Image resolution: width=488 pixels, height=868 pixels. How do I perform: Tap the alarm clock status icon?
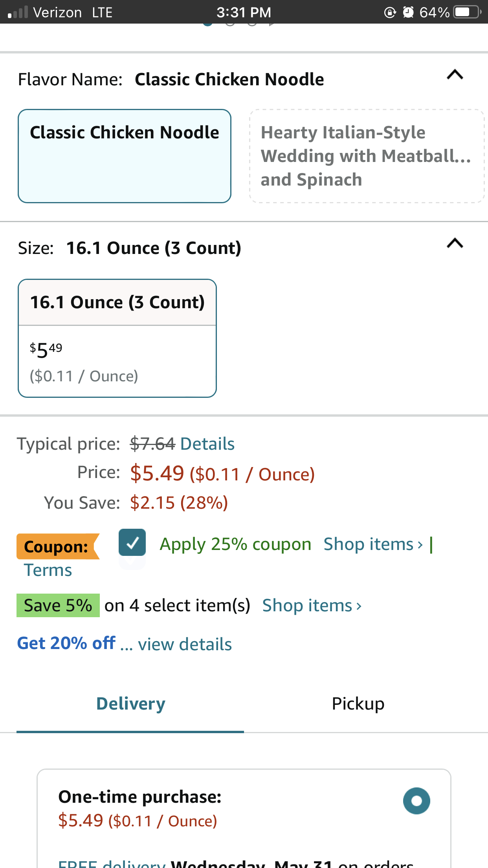click(x=408, y=12)
